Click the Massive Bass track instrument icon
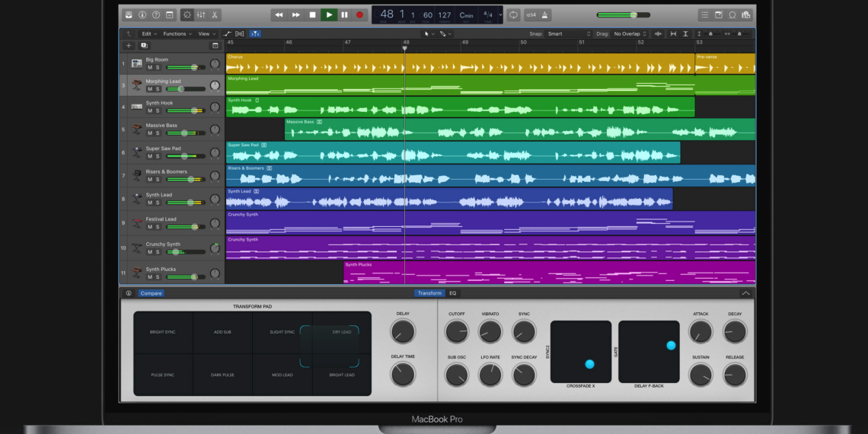The width and height of the screenshot is (868, 434). point(136,129)
